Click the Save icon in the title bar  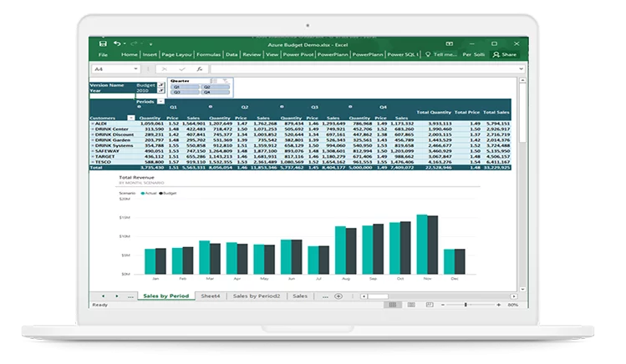103,44
